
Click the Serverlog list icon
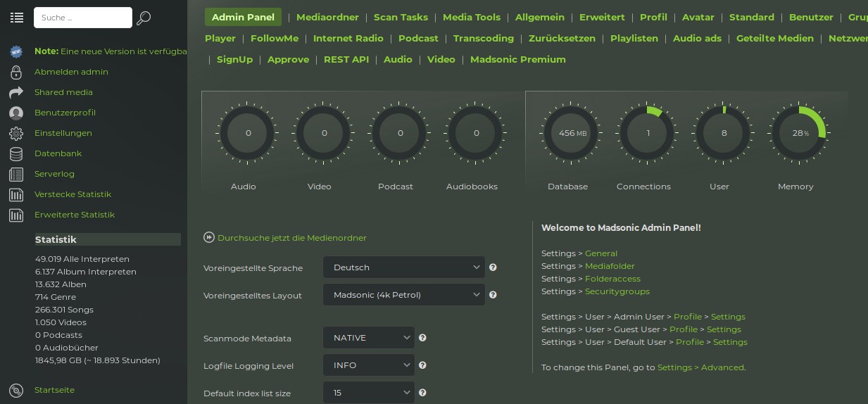(x=16, y=174)
